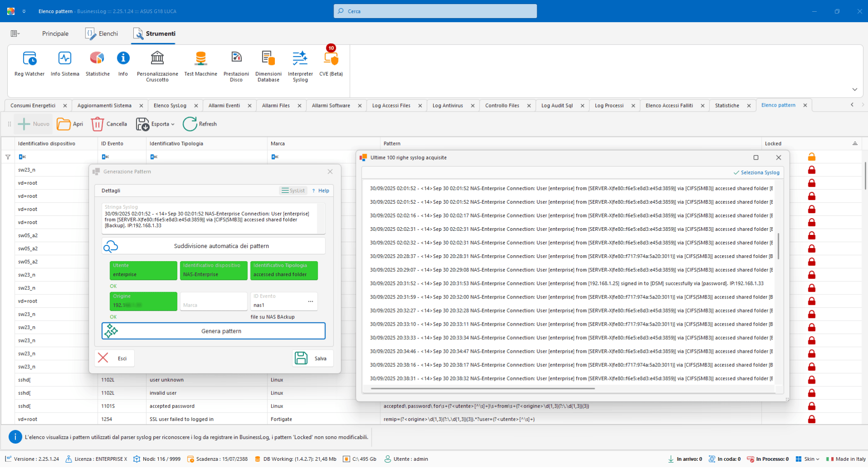Open the Reg Watcher tool

[29, 64]
